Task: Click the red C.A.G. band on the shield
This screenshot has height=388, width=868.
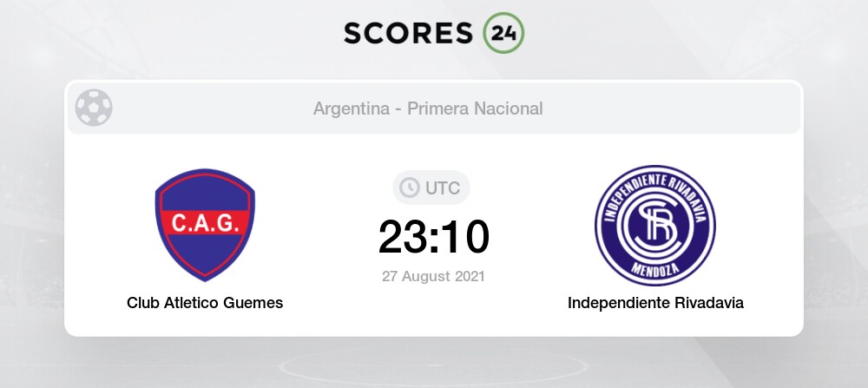Action: click(205, 222)
